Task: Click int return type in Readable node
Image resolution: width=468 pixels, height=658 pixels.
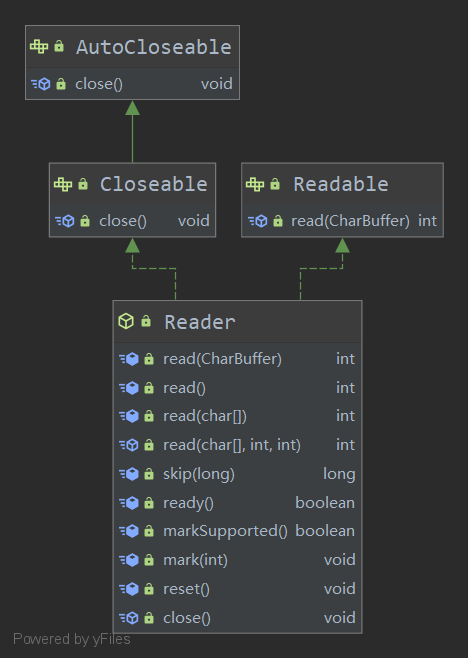Action: point(427,221)
